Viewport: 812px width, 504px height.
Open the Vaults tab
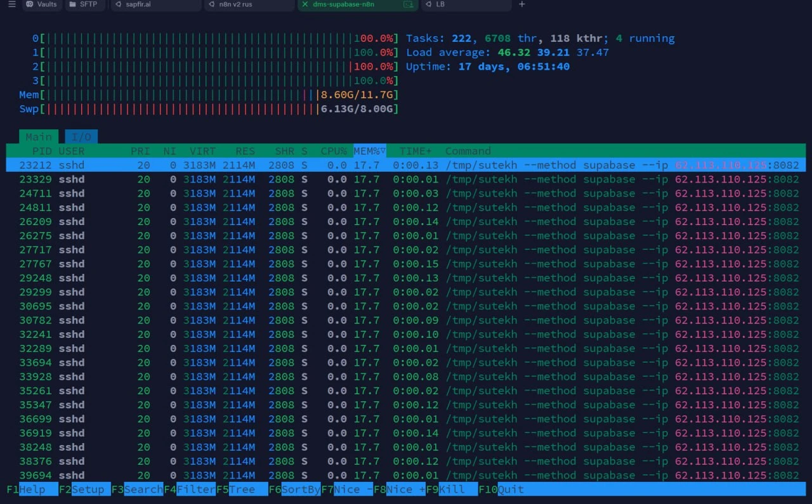point(42,4)
